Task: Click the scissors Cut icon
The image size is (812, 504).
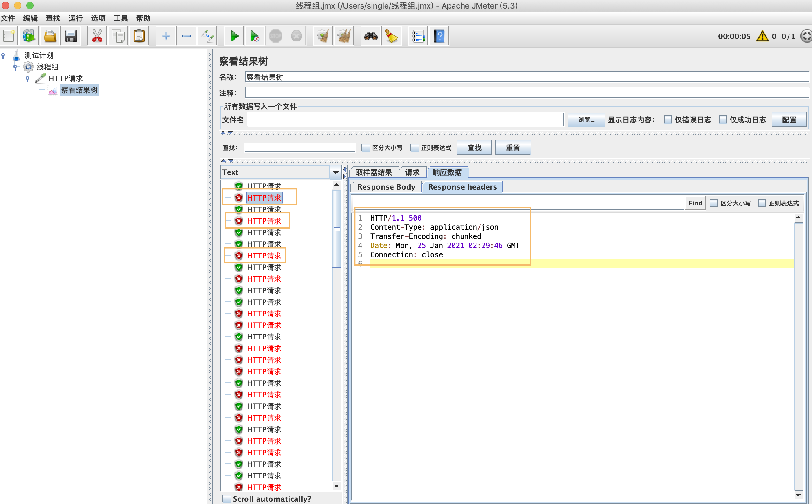Action: coord(97,36)
